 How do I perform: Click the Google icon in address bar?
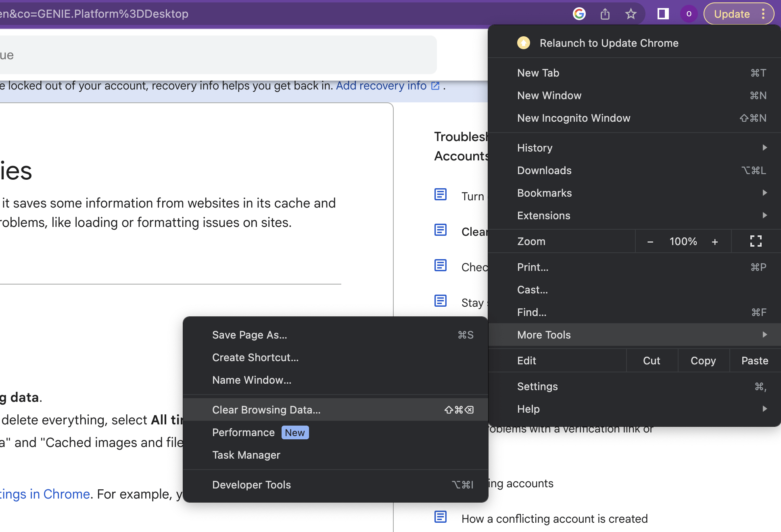(579, 14)
